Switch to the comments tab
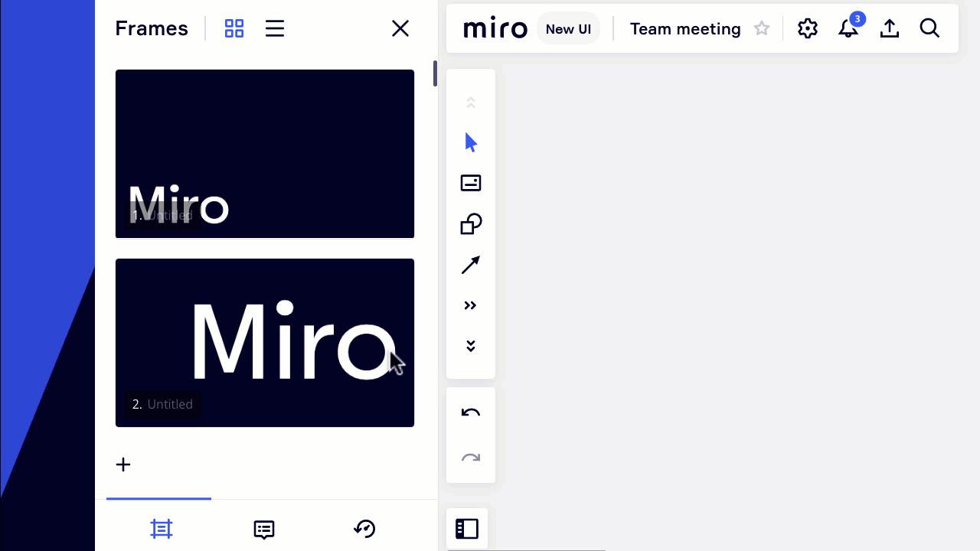Viewport: 980px width, 551px height. (263, 529)
